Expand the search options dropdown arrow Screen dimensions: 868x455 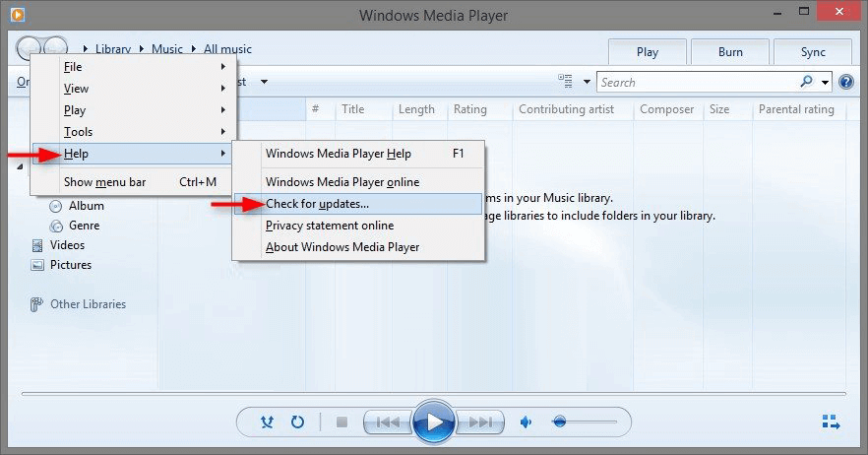(825, 83)
